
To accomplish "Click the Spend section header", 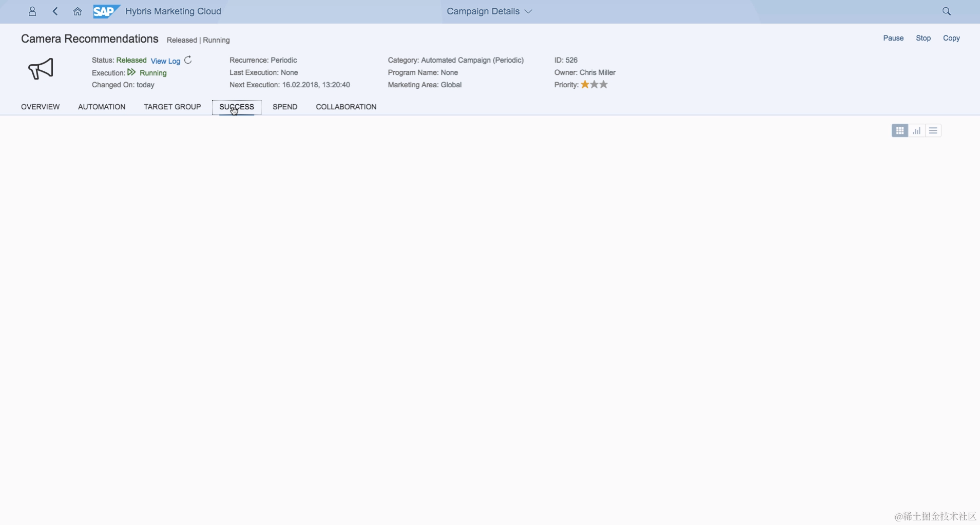I will coord(285,107).
